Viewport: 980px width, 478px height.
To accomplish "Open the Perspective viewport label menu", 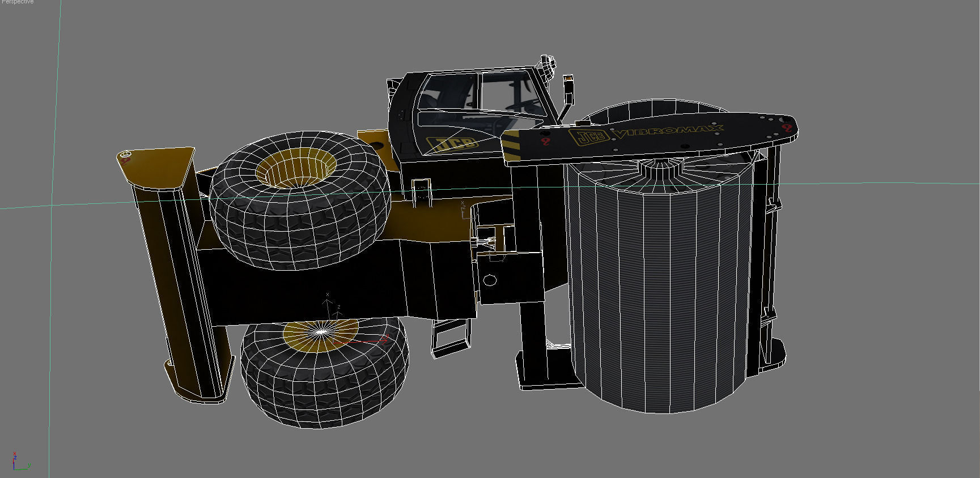I will pyautogui.click(x=17, y=2).
